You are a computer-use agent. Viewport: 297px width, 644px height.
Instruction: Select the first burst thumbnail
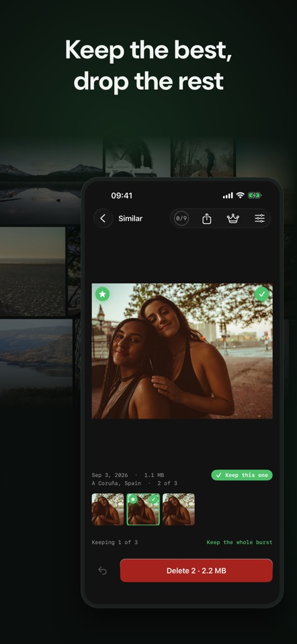(108, 509)
